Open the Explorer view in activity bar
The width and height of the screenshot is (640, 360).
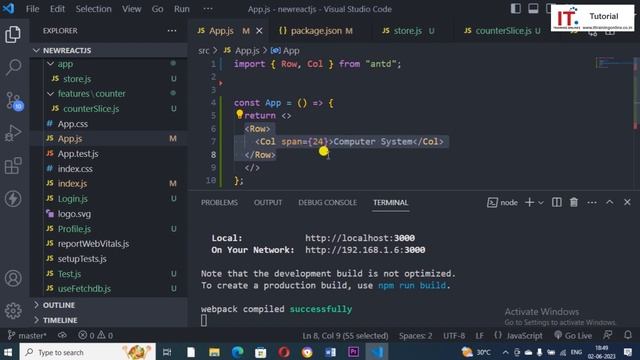point(13,34)
